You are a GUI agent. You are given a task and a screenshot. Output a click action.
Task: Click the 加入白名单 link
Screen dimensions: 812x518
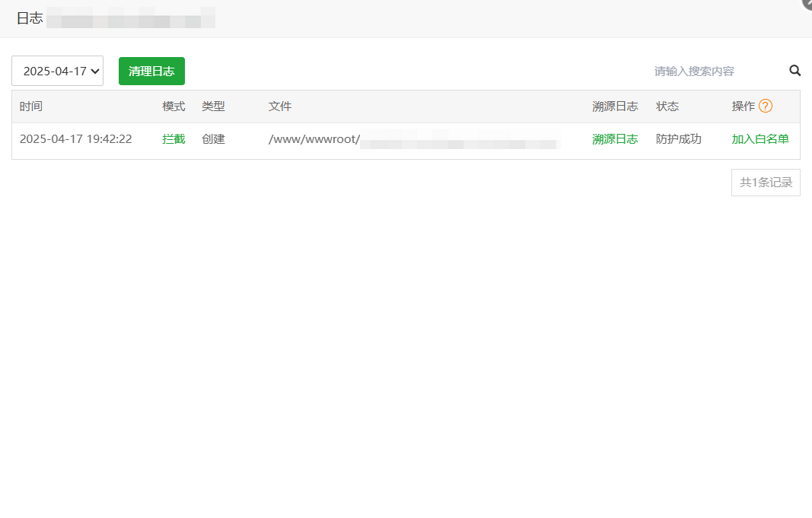pos(760,139)
